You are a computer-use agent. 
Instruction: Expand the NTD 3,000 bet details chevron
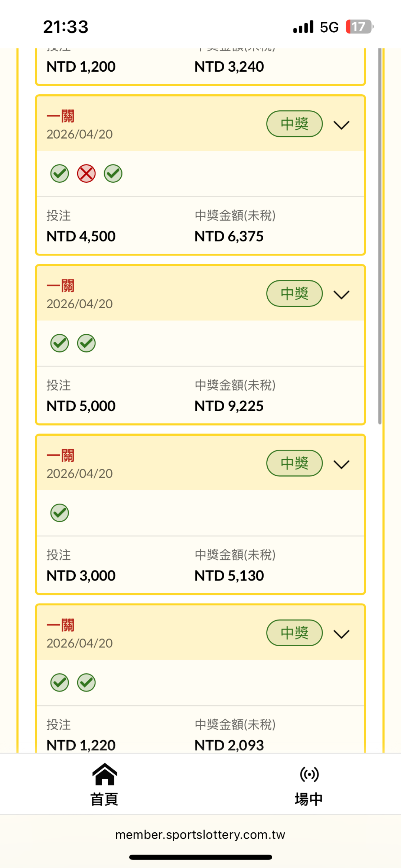pyautogui.click(x=341, y=464)
